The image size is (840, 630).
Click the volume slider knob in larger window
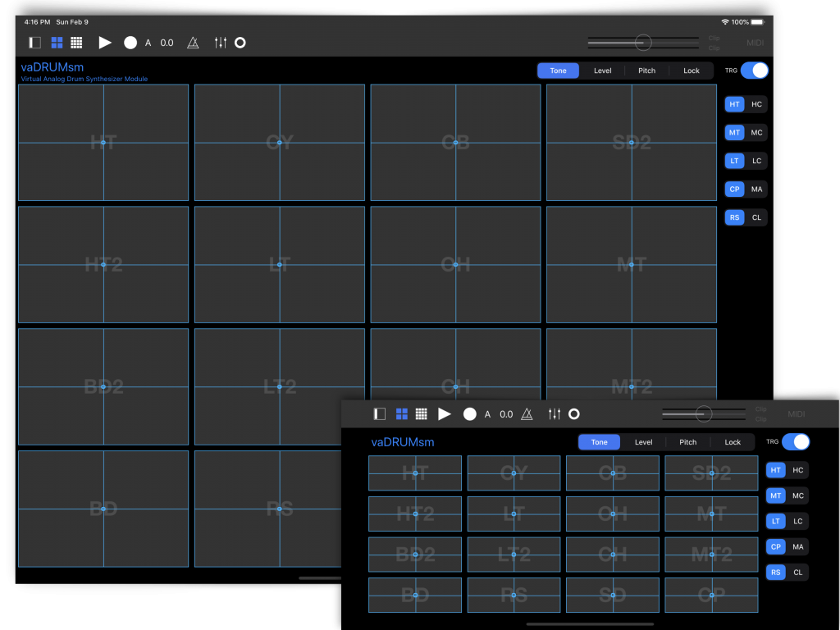[643, 42]
